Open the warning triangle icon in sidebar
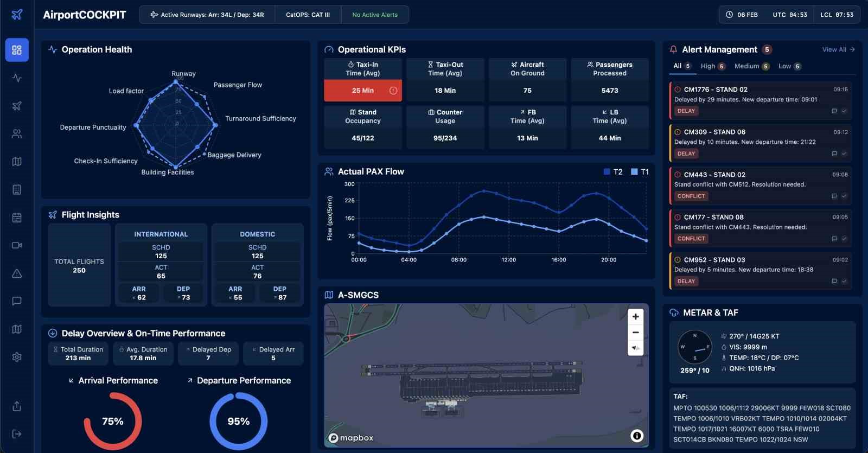868x453 pixels. (x=17, y=273)
